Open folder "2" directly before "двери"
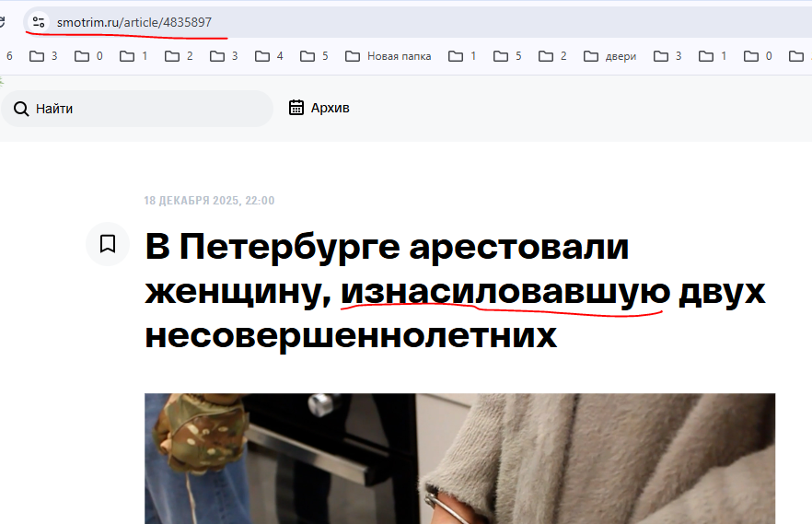This screenshot has width=812, height=524. pyautogui.click(x=552, y=56)
